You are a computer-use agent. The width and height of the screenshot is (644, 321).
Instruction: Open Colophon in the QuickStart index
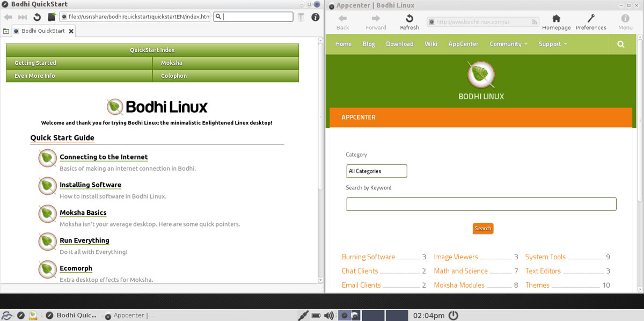pyautogui.click(x=226, y=76)
